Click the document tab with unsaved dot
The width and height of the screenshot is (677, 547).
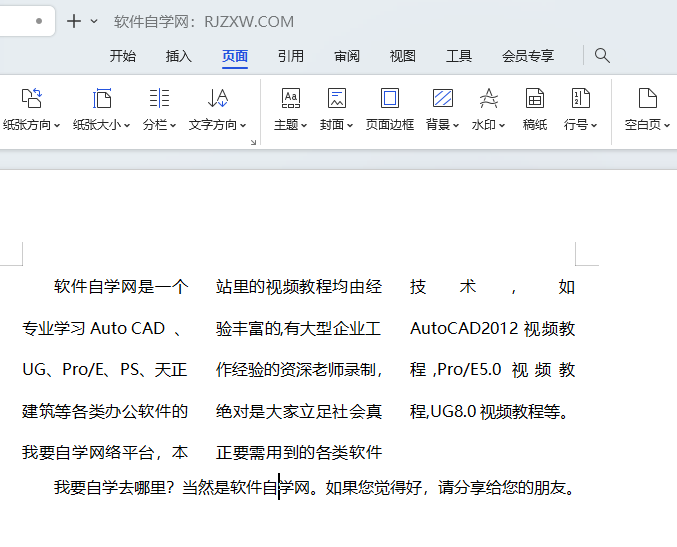point(27,21)
